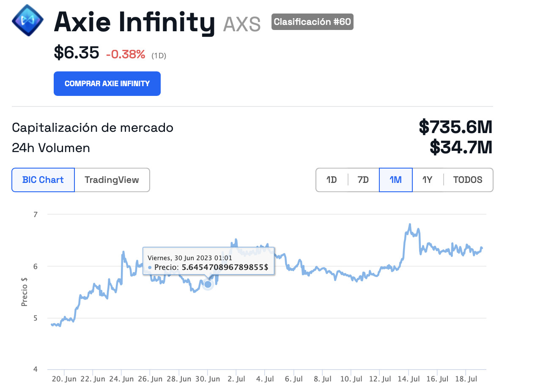Screen dimensions: 543x392
Task: Switch to the TradingView tab
Action: click(x=112, y=180)
